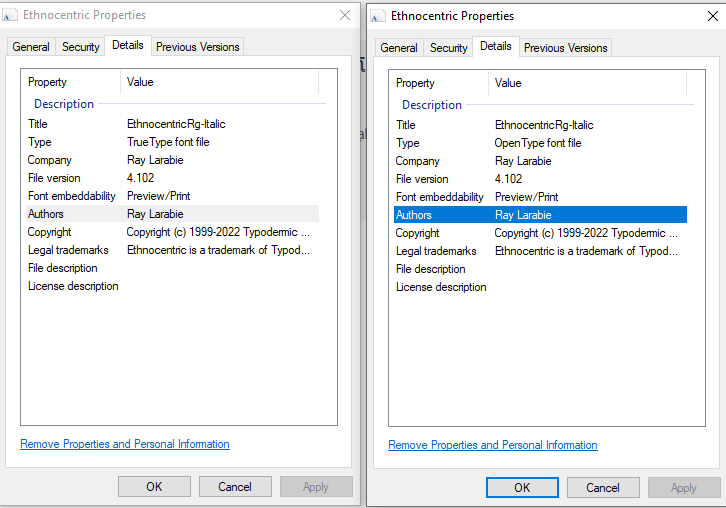Select File description row in right window
726x508 pixels.
[540, 269]
